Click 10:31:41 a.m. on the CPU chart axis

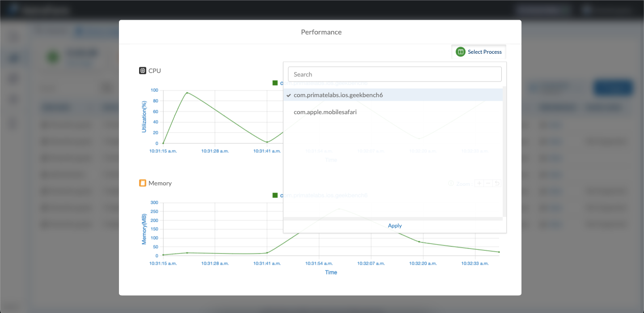pyautogui.click(x=267, y=151)
